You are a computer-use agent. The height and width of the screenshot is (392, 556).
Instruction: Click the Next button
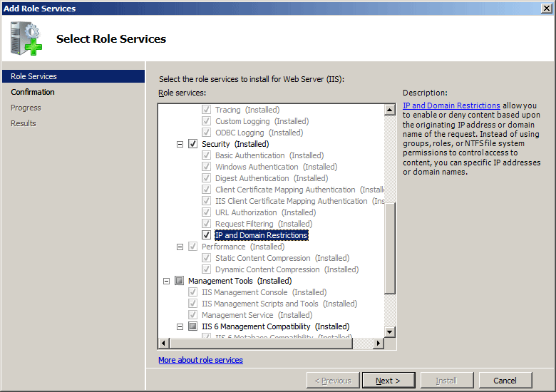388,381
